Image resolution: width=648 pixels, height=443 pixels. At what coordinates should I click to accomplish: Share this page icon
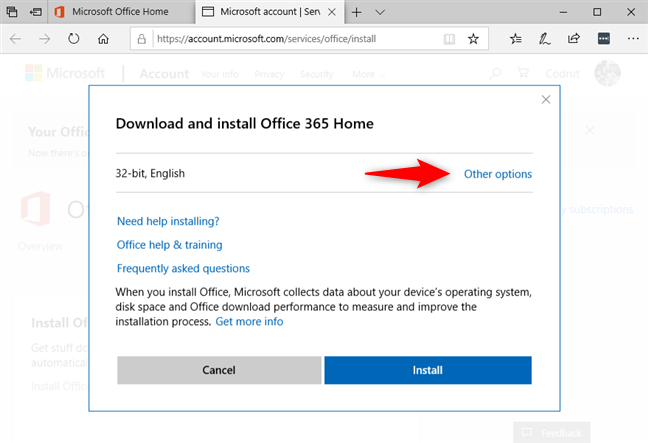click(x=574, y=39)
